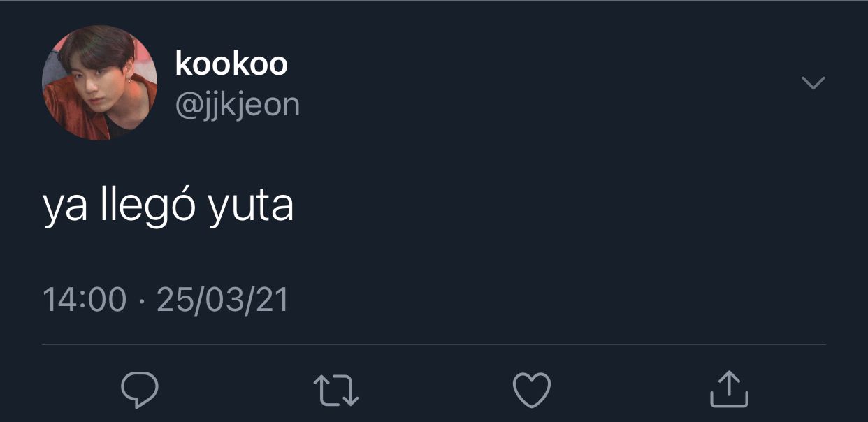Click the 25/03/21 date
The image size is (868, 422).
coord(223,300)
